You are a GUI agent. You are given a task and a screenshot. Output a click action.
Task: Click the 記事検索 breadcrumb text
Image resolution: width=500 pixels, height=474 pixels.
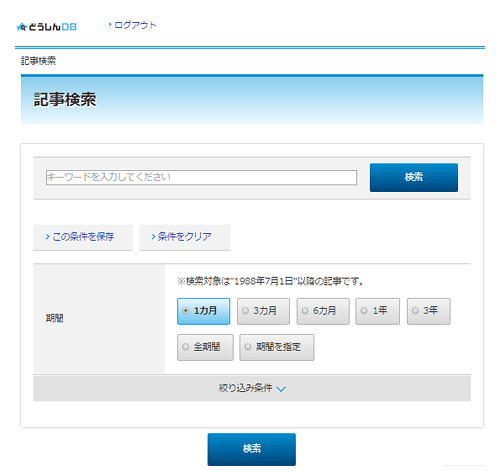point(38,61)
